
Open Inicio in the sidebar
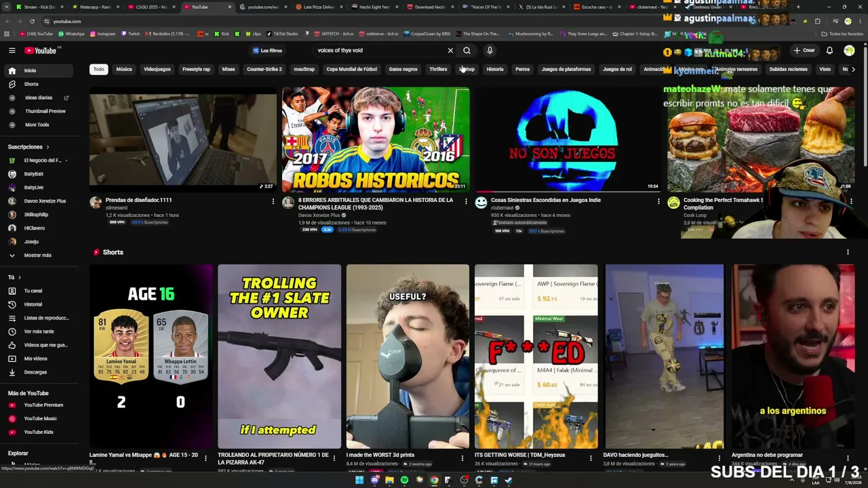coord(39,70)
